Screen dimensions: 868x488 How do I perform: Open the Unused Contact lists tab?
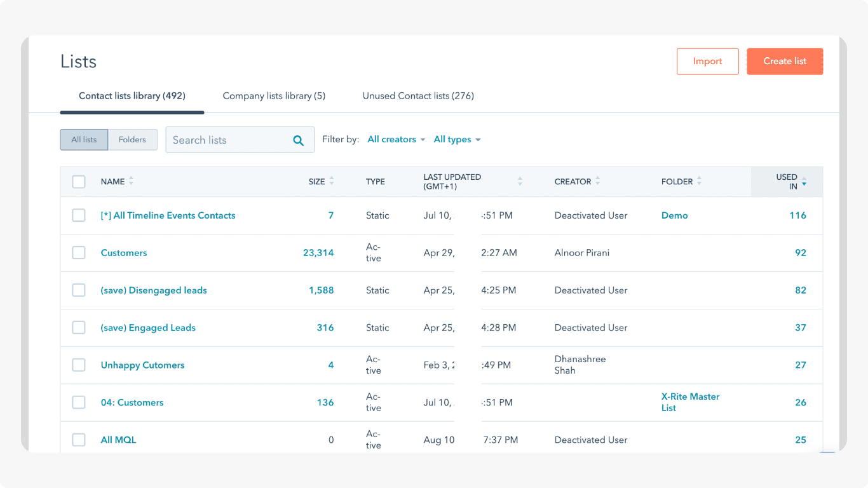click(x=418, y=96)
